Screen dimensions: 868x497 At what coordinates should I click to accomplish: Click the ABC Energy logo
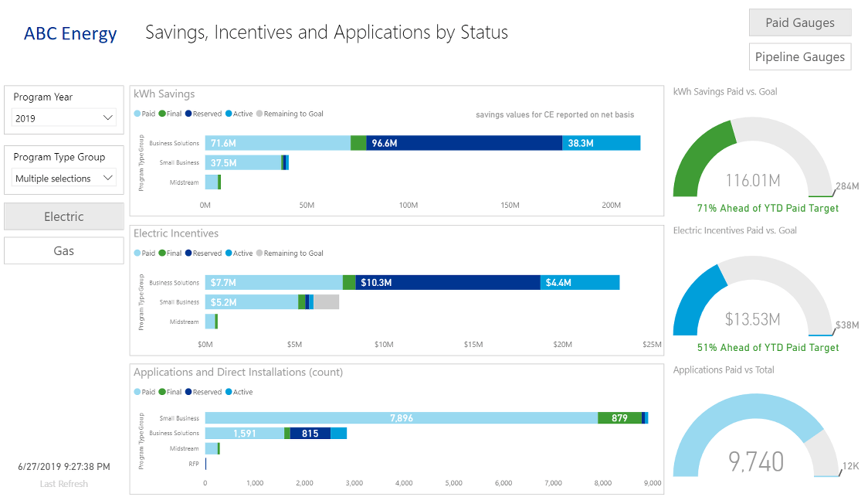70,33
